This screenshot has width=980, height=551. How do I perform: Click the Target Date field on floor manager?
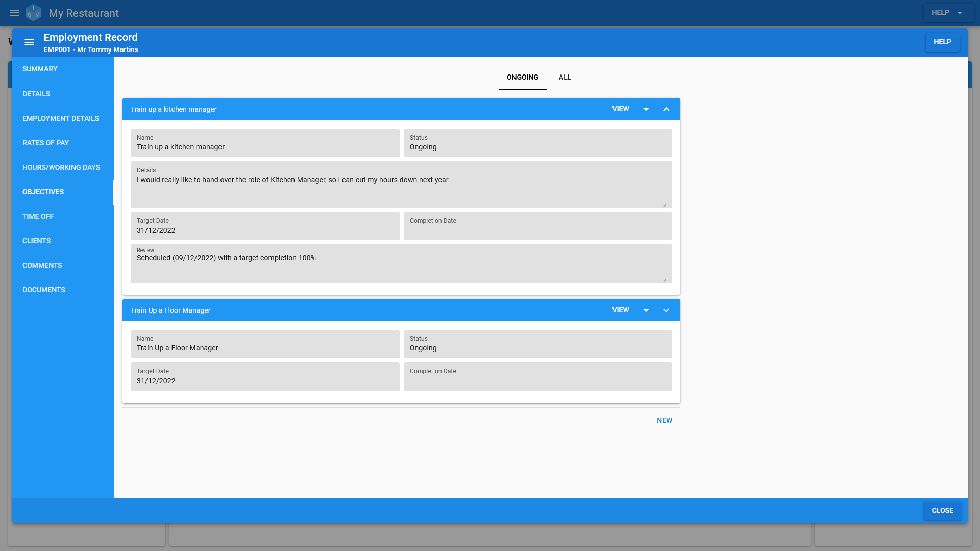coord(264,376)
